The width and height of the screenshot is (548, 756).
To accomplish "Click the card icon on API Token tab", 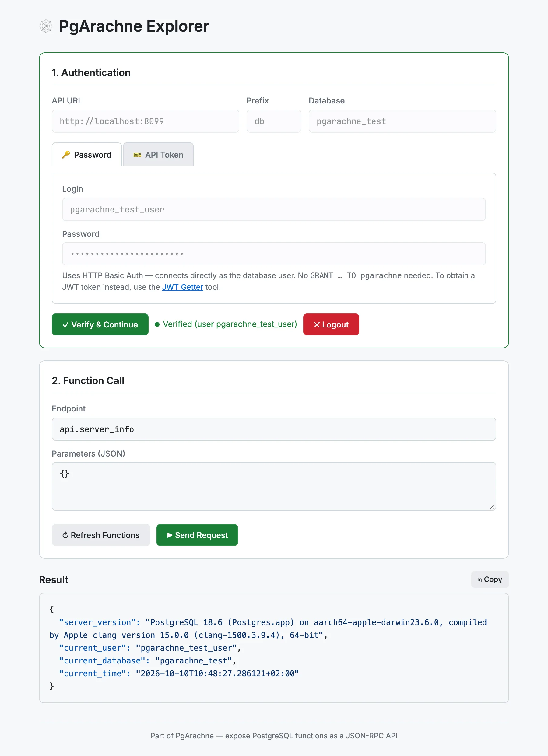I will click(137, 155).
